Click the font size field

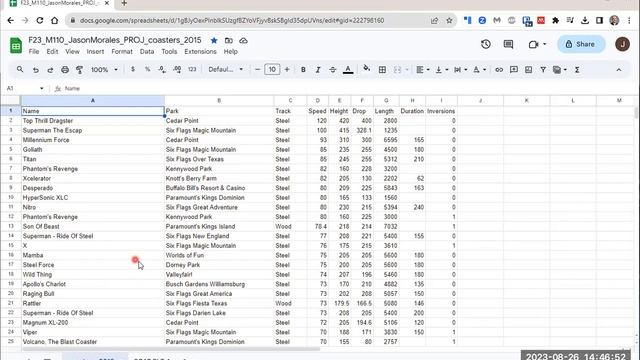coord(272,69)
